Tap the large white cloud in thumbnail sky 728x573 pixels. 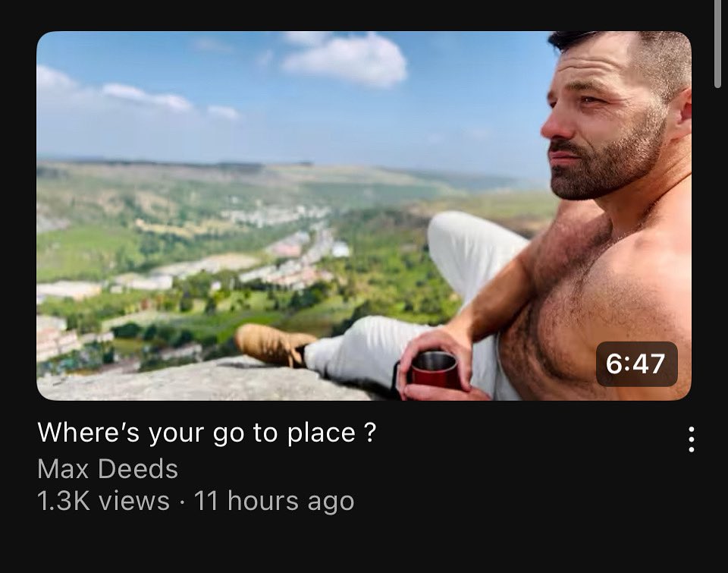346,58
